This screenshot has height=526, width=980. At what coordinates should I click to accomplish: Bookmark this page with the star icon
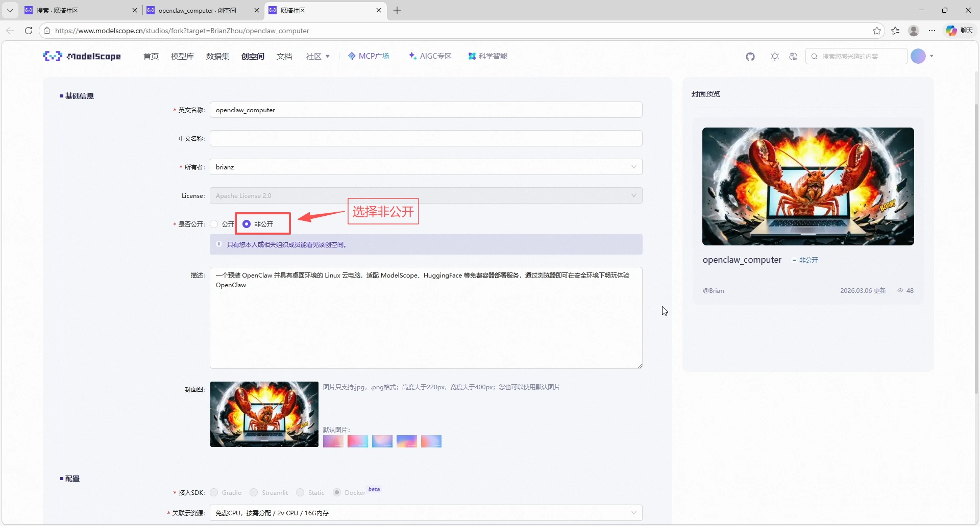(877, 31)
